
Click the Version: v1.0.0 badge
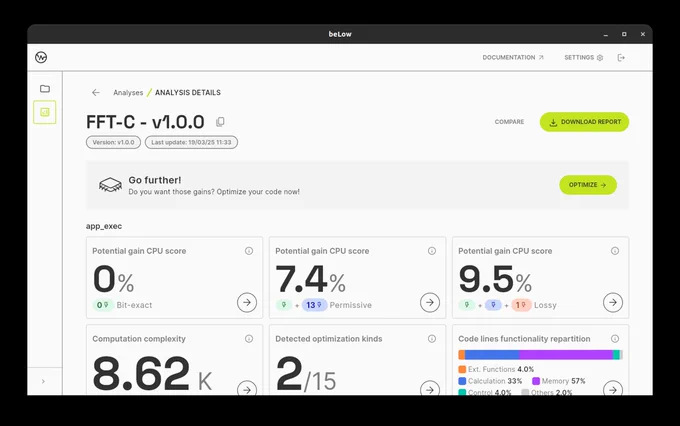tap(113, 142)
